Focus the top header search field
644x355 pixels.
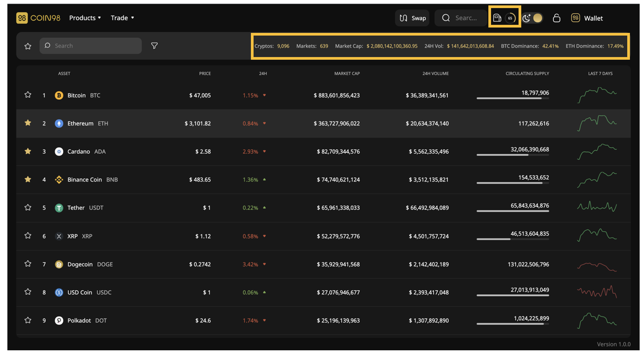(x=460, y=18)
